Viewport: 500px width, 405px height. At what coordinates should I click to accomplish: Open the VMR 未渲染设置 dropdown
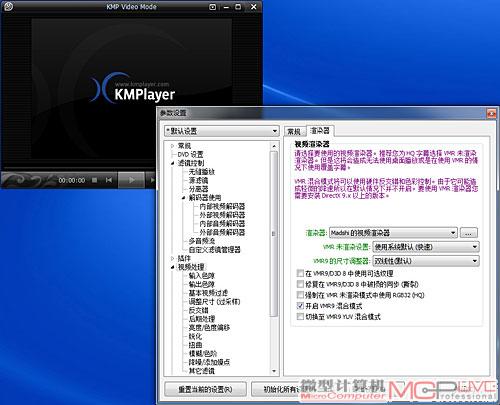click(x=426, y=247)
